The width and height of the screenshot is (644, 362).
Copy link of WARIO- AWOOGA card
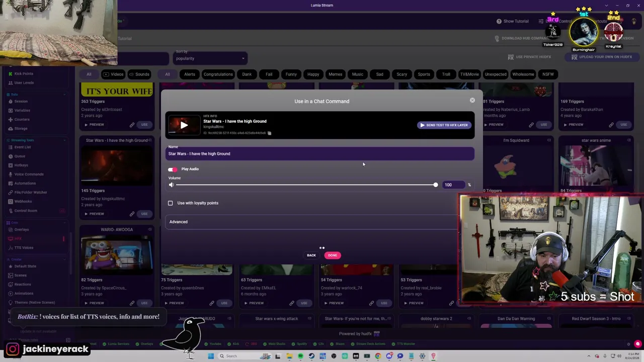coord(132,303)
